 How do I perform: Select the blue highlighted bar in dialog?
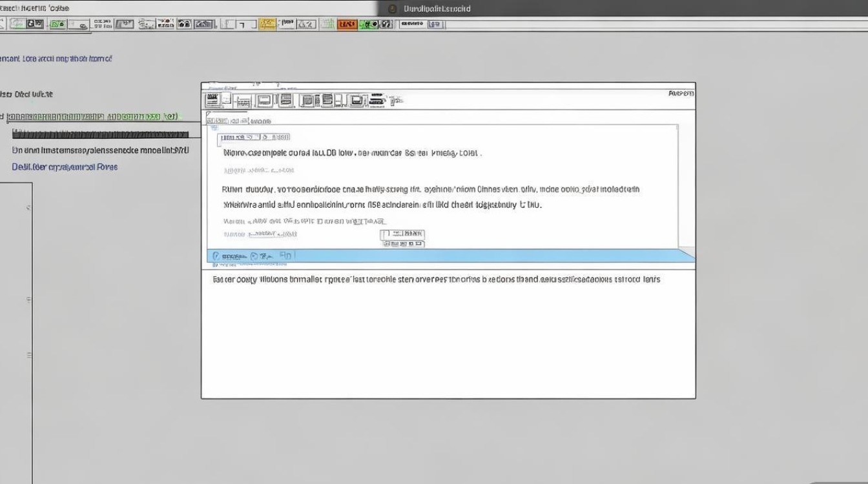click(450, 256)
